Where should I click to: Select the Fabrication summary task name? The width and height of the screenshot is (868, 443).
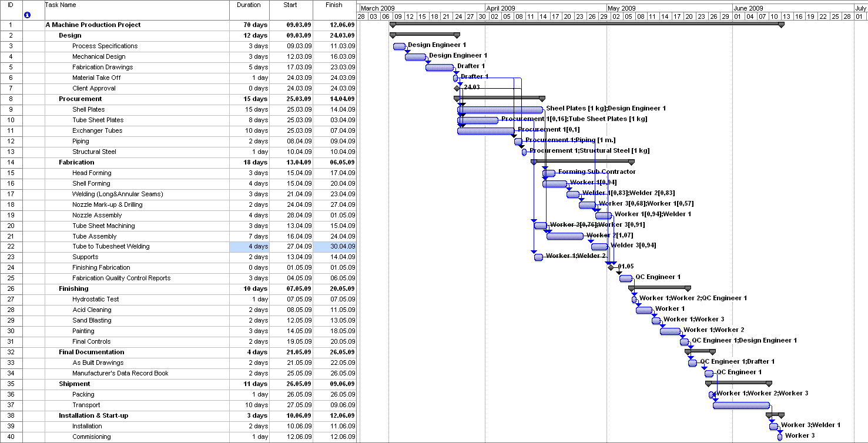click(x=76, y=162)
